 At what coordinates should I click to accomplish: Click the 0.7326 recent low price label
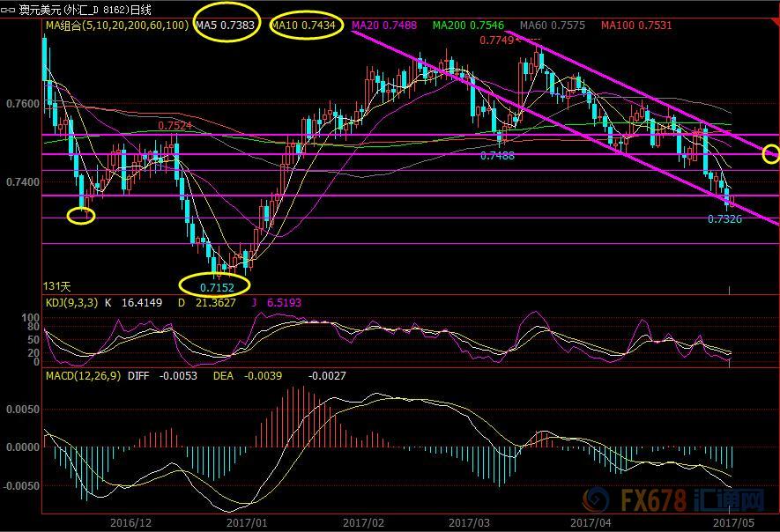click(724, 219)
